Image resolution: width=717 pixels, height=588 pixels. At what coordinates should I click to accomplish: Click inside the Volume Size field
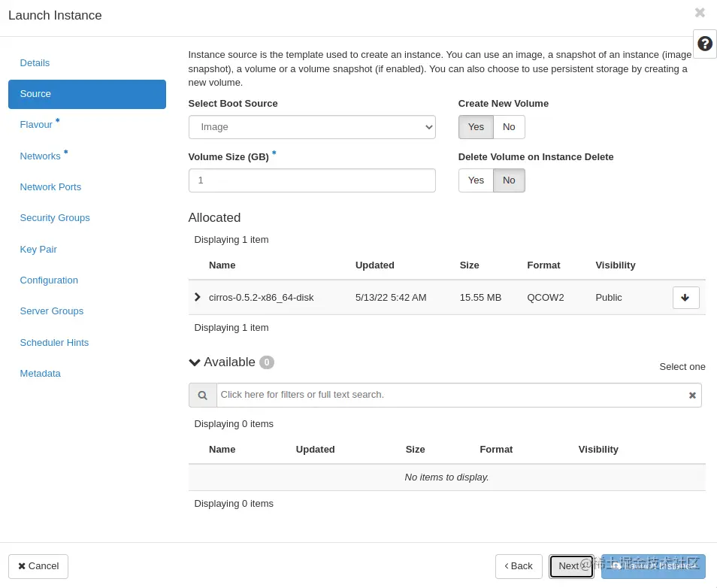312,180
